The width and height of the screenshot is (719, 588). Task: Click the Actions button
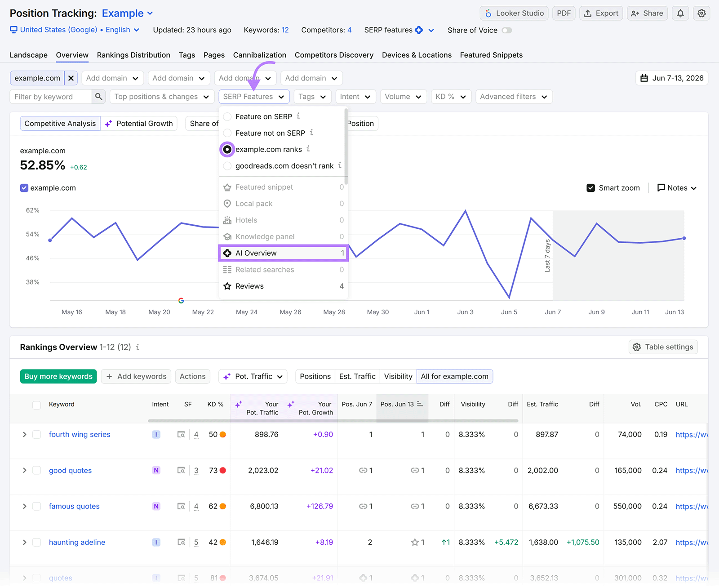click(x=192, y=377)
